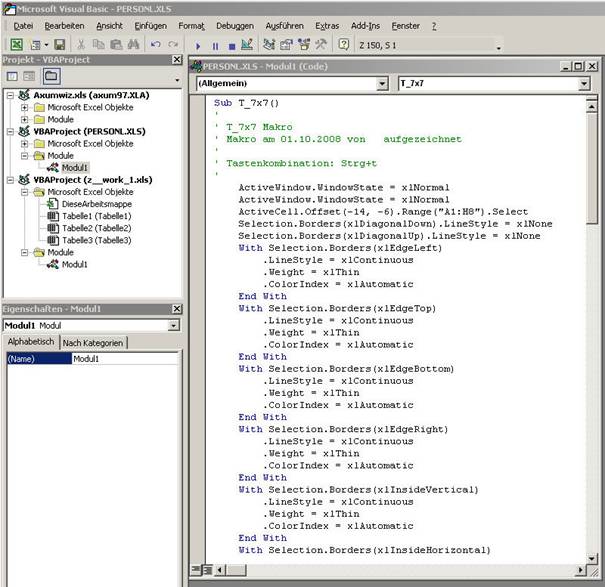The height and width of the screenshot is (587, 605).
Task: Collapse the Axumwiz.xls project node
Action: click(x=10, y=95)
